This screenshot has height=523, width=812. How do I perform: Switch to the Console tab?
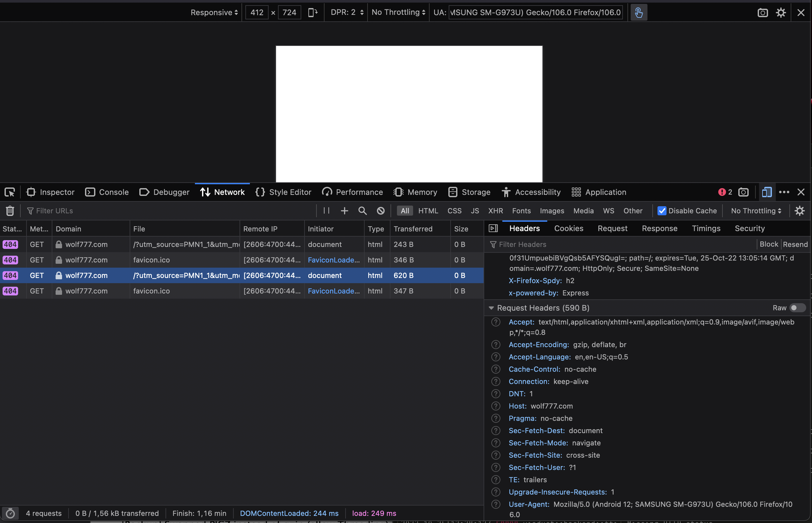click(107, 192)
